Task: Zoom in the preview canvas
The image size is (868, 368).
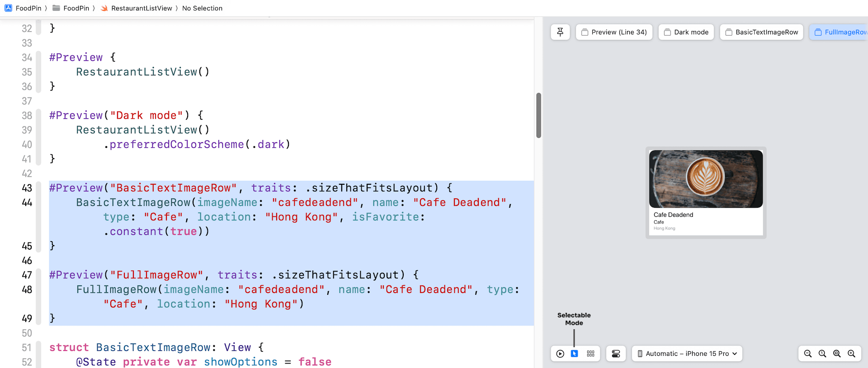Action: coord(851,354)
